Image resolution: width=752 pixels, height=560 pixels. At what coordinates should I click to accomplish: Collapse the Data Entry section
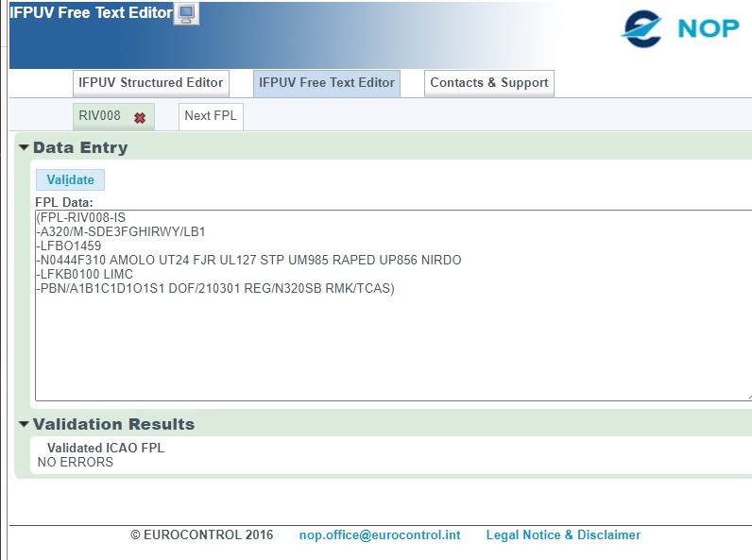(24, 147)
